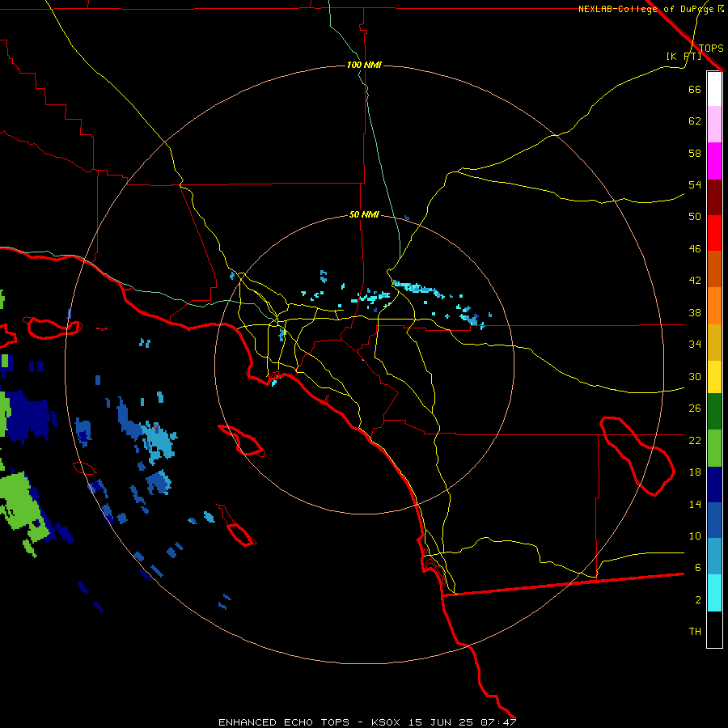This screenshot has height=728, width=728.
Task: Click the 38 scale value
Action: tap(695, 313)
